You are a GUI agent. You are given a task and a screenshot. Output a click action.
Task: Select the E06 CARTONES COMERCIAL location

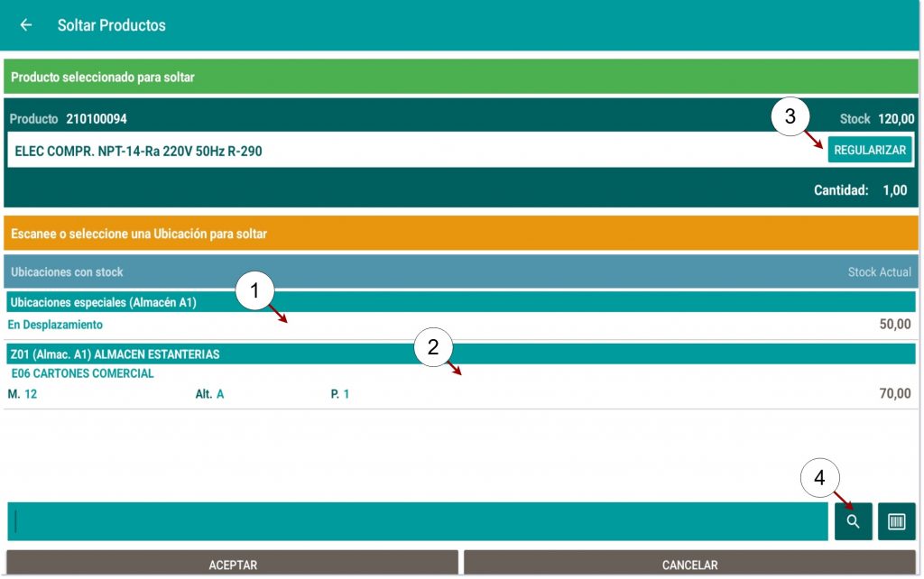(83, 373)
